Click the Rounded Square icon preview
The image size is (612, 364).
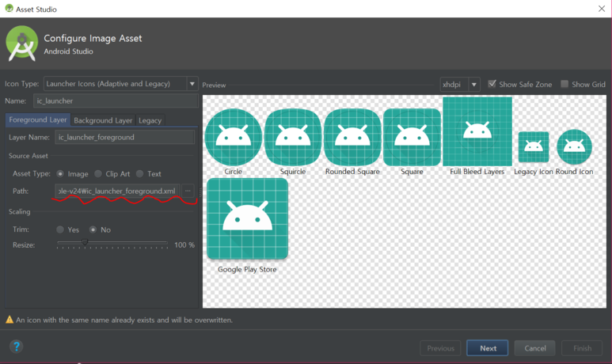pyautogui.click(x=352, y=138)
